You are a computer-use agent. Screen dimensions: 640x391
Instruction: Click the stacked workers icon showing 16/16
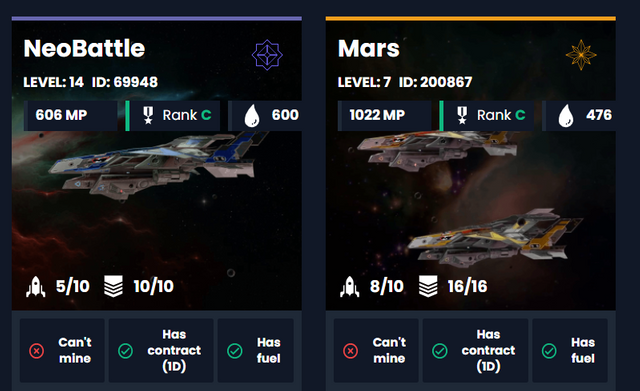428,286
